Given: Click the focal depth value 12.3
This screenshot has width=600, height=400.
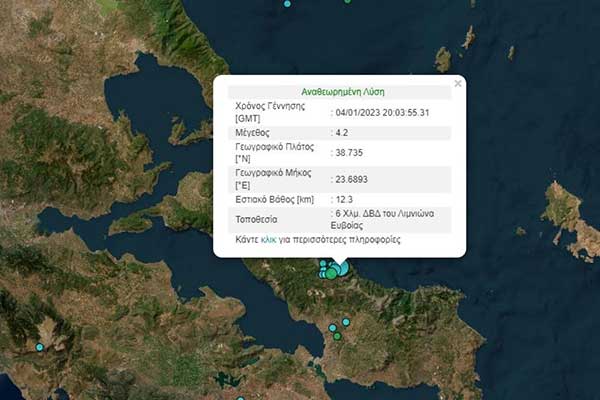Looking at the screenshot, I should point(344,201).
